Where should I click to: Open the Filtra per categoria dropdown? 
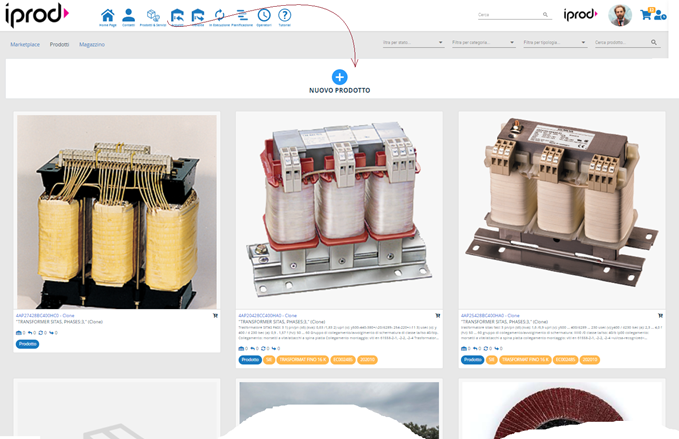(484, 42)
